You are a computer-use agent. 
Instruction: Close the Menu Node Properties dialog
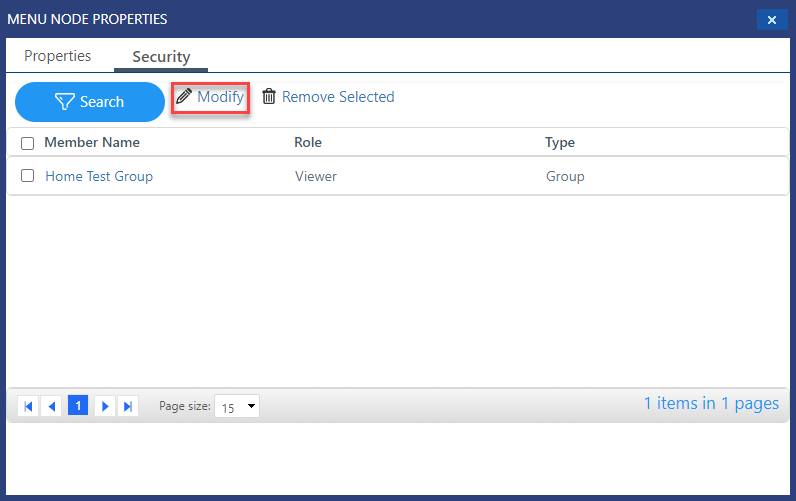pyautogui.click(x=772, y=20)
